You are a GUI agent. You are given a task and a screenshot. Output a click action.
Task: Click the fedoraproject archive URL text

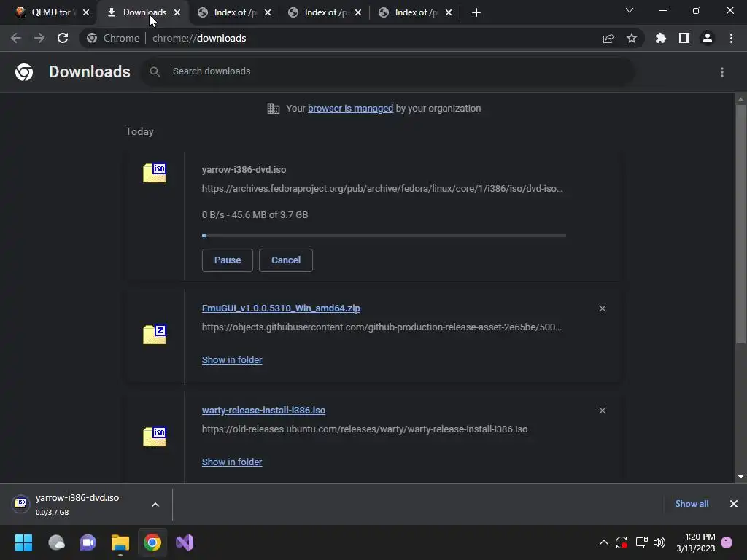coord(382,189)
